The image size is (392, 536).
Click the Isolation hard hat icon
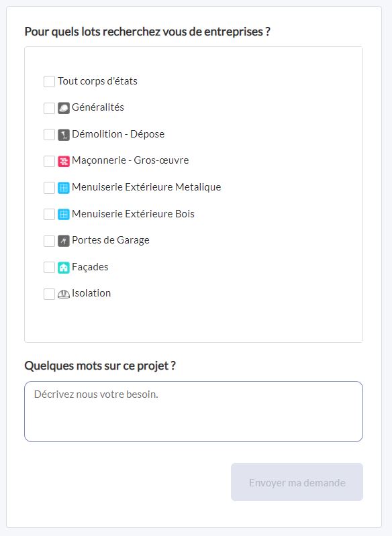(x=64, y=294)
